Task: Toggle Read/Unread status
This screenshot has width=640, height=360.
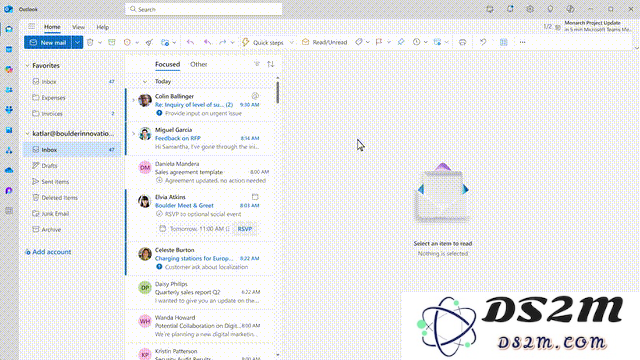Action: coord(324,42)
